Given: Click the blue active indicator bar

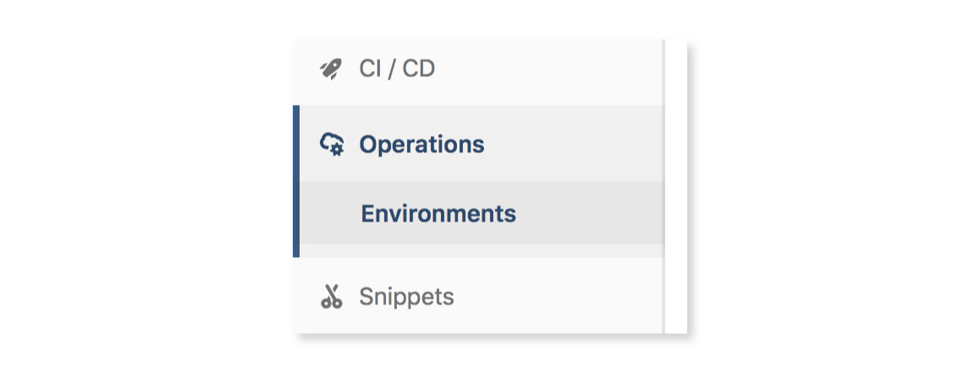Looking at the screenshot, I should [296, 181].
